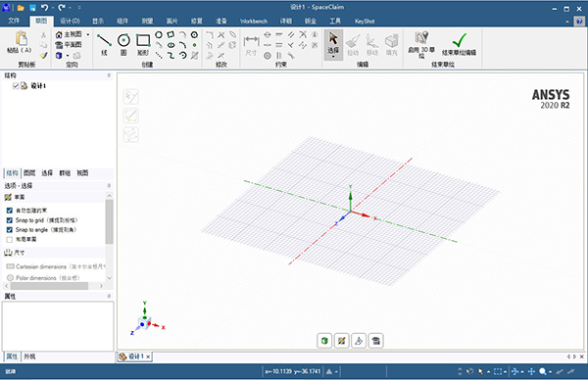Screen dimensions: 588x380
Task: Click the Redo arrow in title bar
Action: tap(62, 8)
